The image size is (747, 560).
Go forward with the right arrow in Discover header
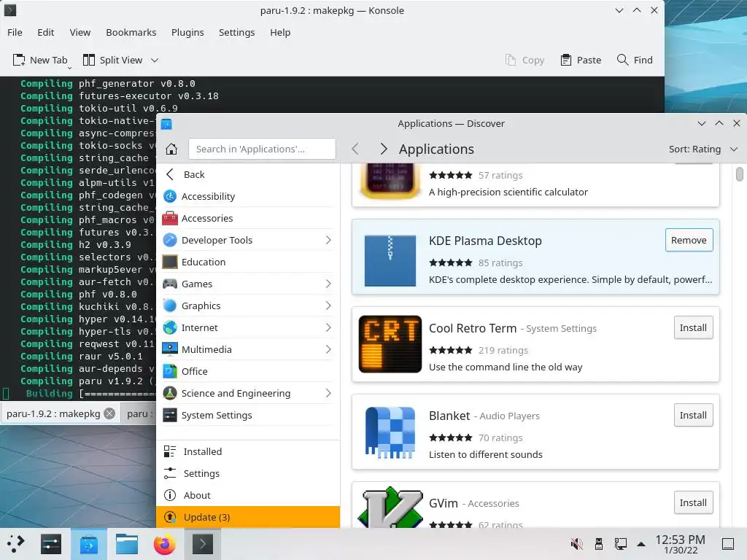(x=384, y=149)
